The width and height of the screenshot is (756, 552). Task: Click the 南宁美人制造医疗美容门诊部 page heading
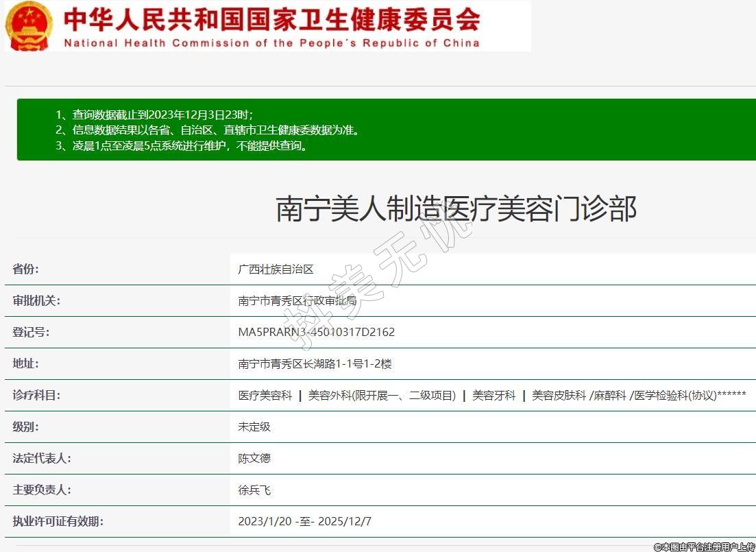click(x=456, y=208)
